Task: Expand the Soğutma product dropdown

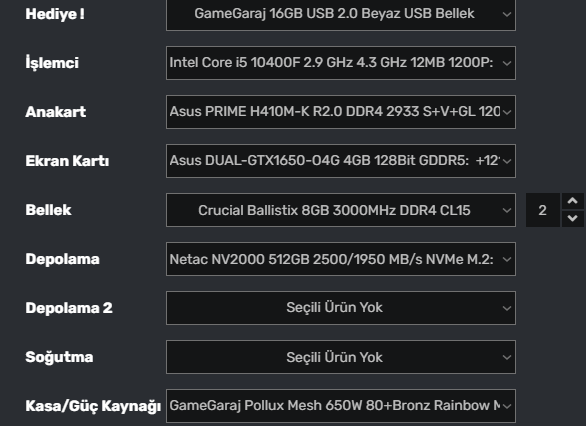Action: (x=341, y=357)
